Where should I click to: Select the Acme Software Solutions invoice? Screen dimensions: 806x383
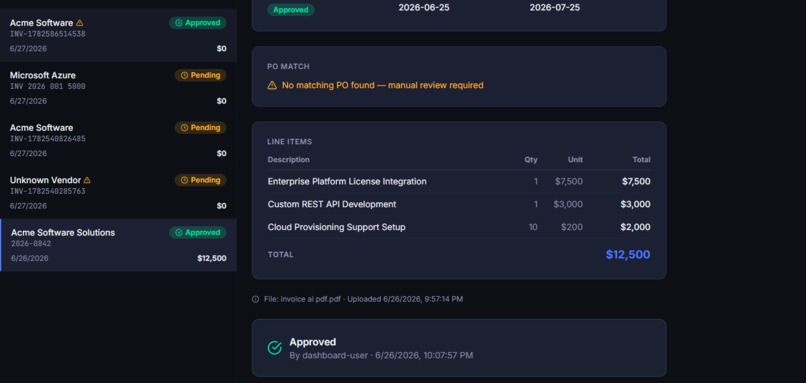[118, 245]
